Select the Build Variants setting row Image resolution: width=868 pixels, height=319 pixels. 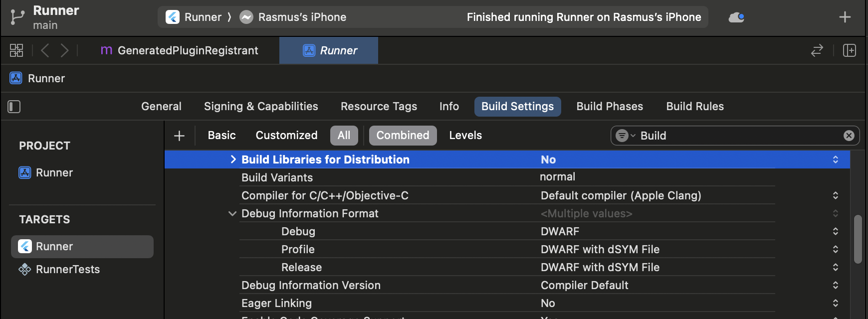coord(507,177)
